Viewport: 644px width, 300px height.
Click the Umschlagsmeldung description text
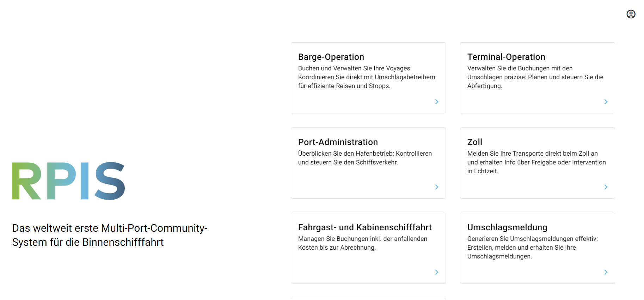coord(532,248)
